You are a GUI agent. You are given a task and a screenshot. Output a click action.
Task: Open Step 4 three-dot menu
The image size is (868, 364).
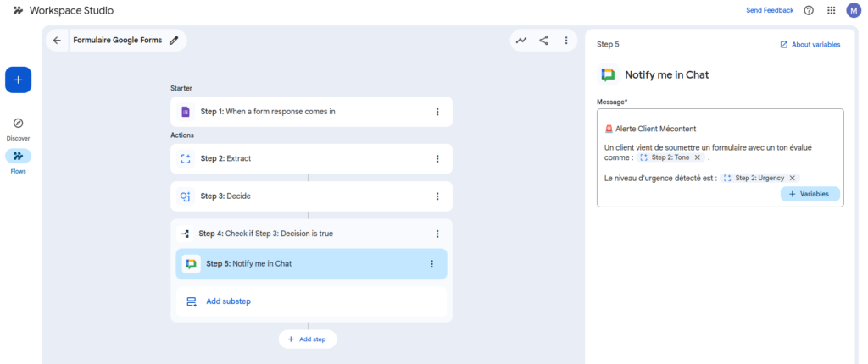[x=437, y=234]
